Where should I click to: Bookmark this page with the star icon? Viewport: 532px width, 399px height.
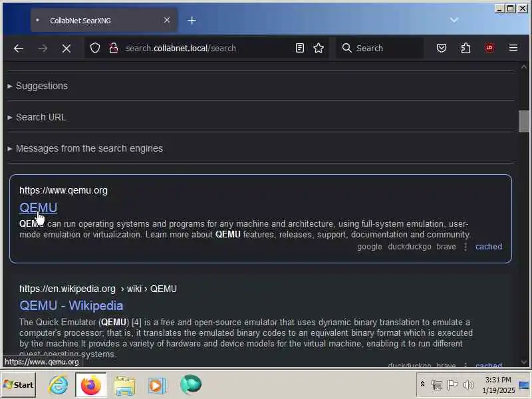[x=319, y=48]
